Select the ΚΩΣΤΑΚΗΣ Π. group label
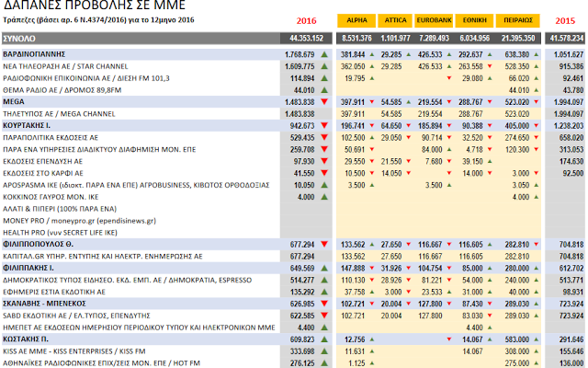 (26, 339)
